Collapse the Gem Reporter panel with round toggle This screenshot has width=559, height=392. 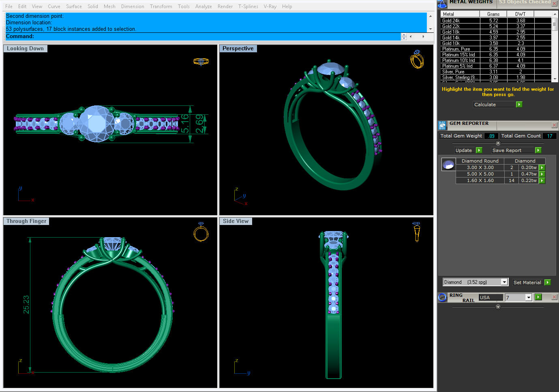498,143
